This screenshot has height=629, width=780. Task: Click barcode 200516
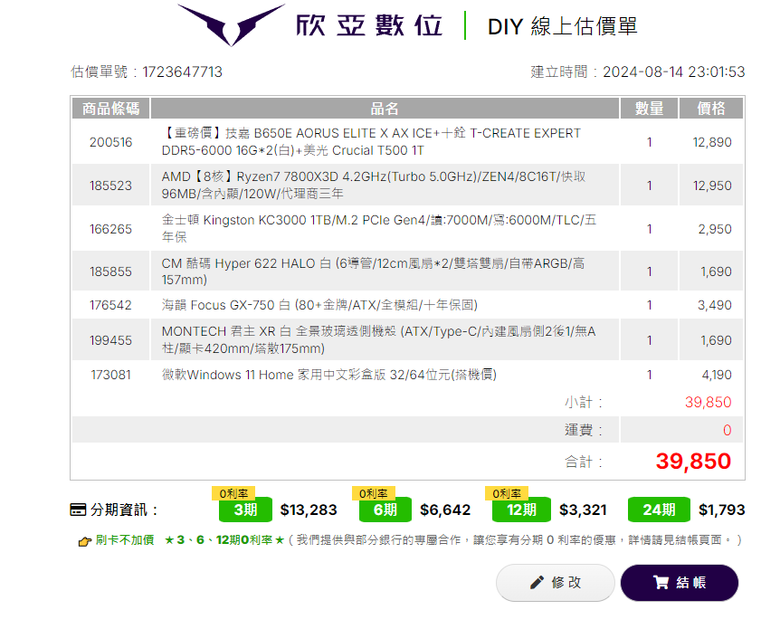point(110,142)
